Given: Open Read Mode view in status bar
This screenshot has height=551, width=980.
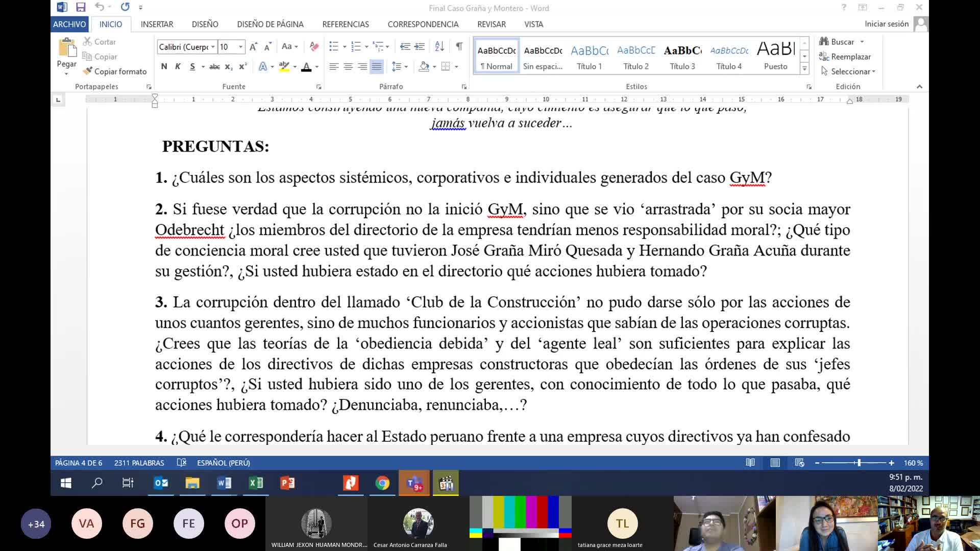Looking at the screenshot, I should click(750, 463).
